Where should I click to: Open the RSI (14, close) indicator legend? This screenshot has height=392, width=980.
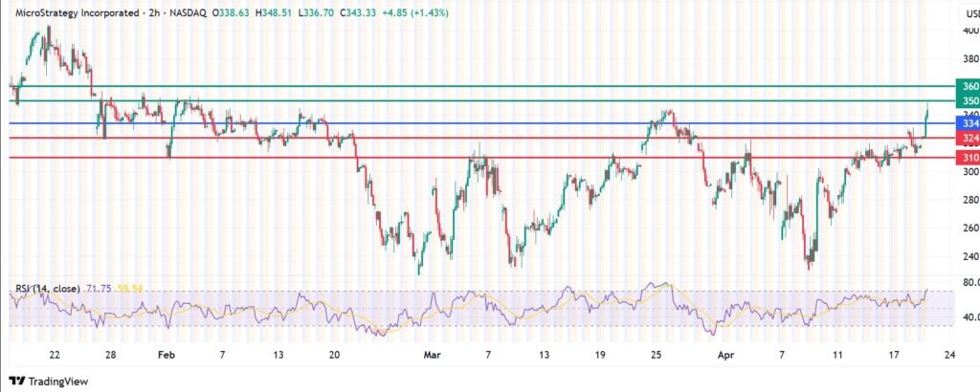(x=48, y=287)
